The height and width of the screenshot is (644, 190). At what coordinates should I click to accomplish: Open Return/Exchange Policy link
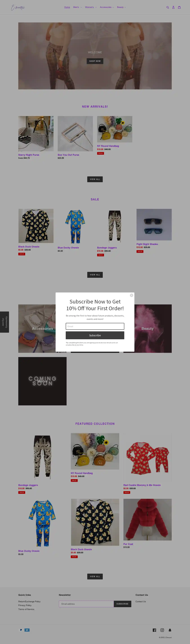[x=29, y=602]
